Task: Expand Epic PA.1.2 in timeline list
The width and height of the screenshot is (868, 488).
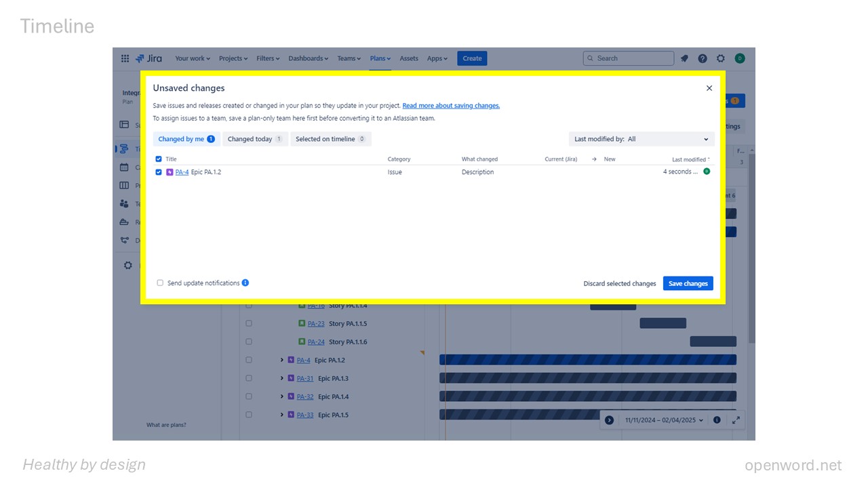Action: [282, 360]
